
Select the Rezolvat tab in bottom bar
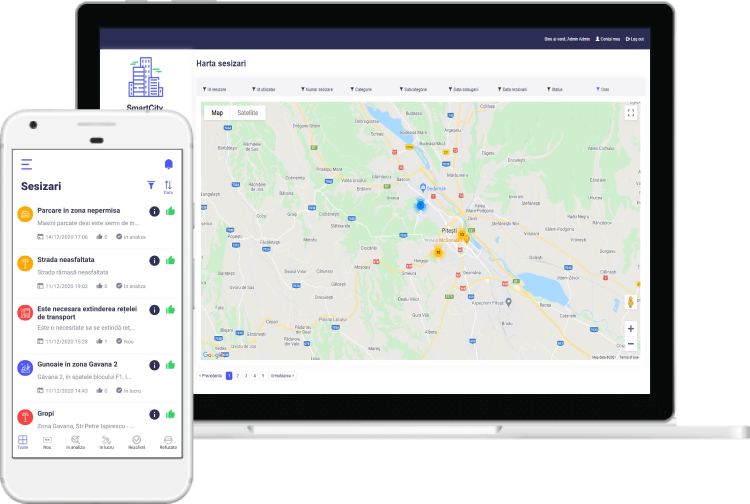point(137,442)
